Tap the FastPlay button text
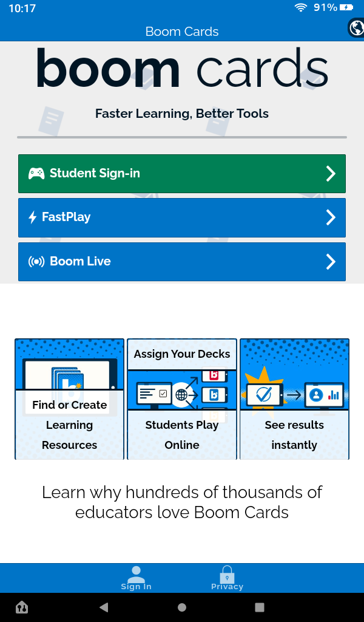This screenshot has width=364, height=622. coord(66,217)
